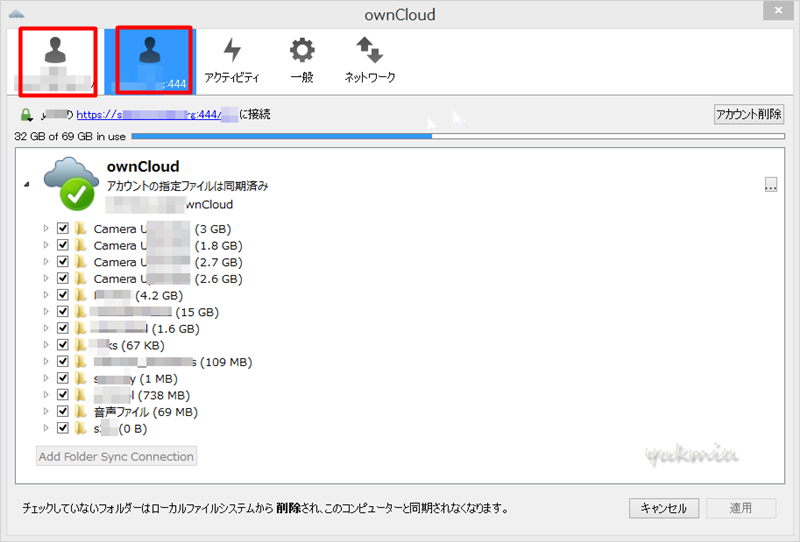The width and height of the screenshot is (800, 542).
Task: Click the green lock connection icon
Action: [x=26, y=115]
